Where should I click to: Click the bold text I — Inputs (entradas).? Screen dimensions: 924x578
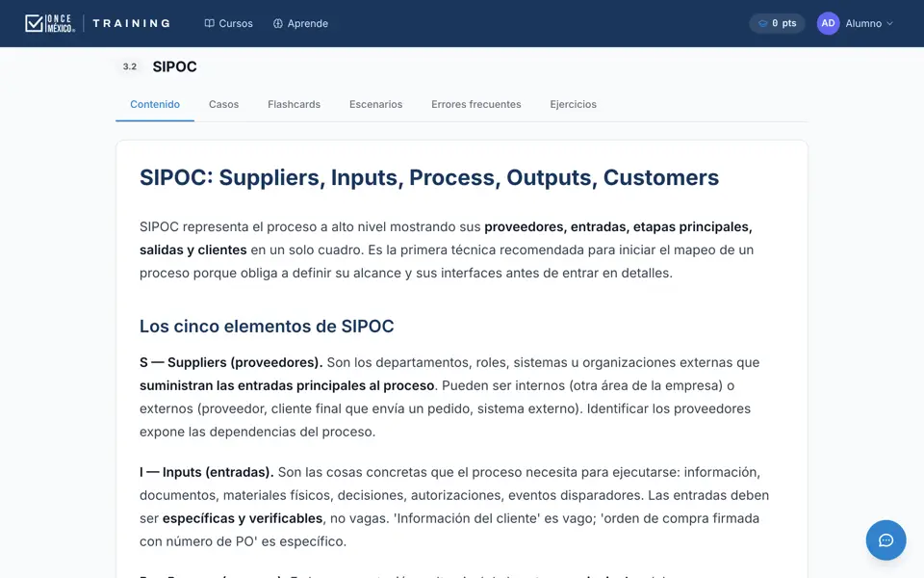click(207, 472)
